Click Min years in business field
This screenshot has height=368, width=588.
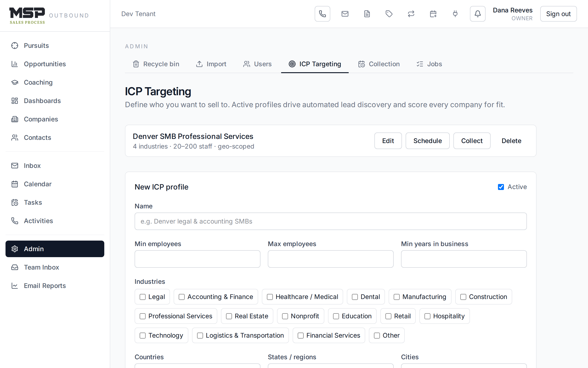tap(464, 259)
